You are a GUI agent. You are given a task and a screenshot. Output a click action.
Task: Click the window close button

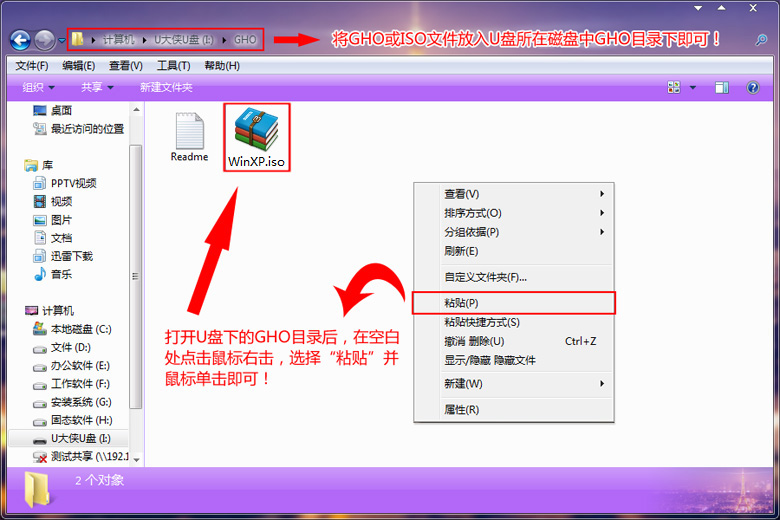[x=753, y=8]
